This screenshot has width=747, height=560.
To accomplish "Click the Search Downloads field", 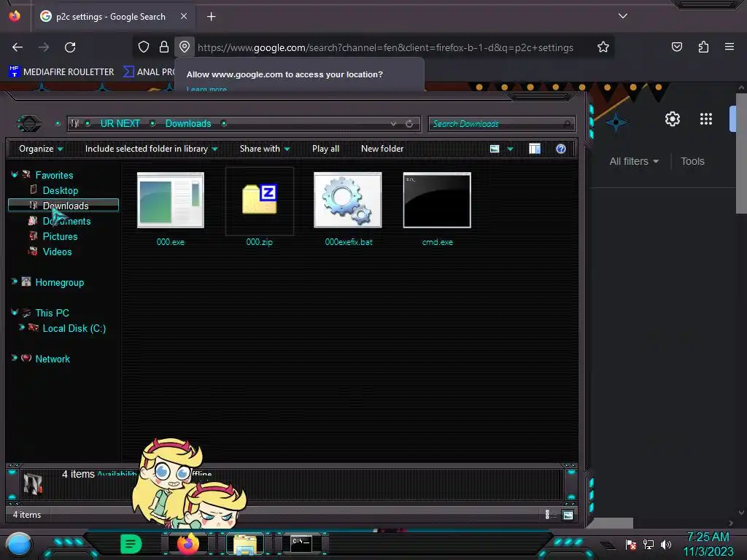I will (x=502, y=124).
